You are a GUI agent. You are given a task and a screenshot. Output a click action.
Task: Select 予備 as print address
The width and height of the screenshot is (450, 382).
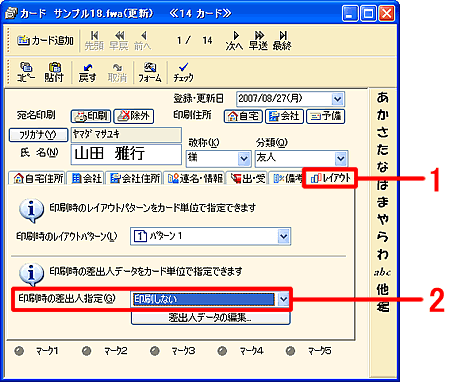(x=325, y=116)
